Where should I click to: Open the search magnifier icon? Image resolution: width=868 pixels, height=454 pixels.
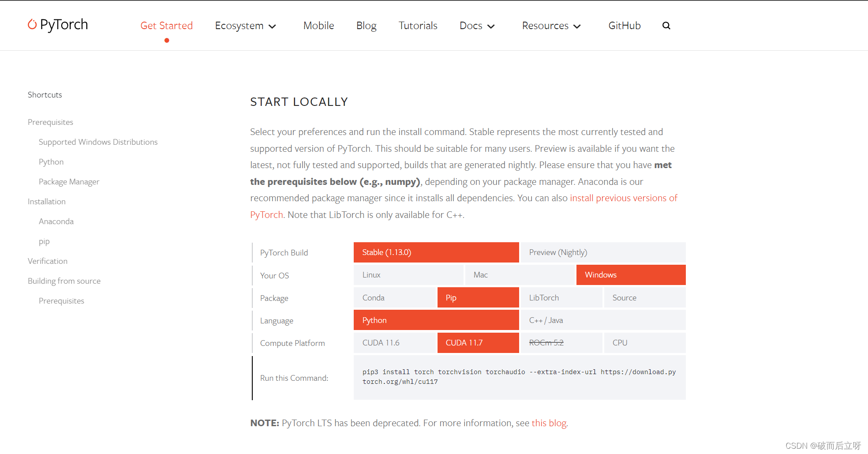tap(666, 26)
